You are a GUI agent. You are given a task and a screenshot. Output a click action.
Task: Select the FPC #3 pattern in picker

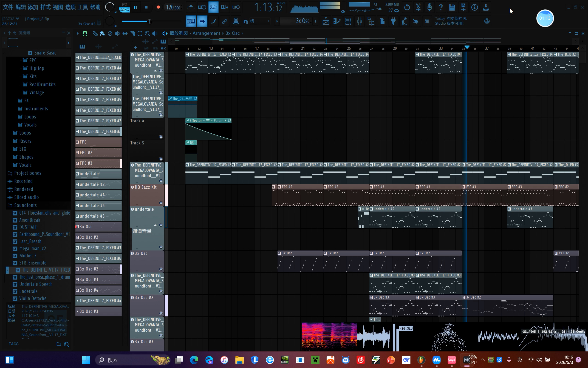(98, 163)
